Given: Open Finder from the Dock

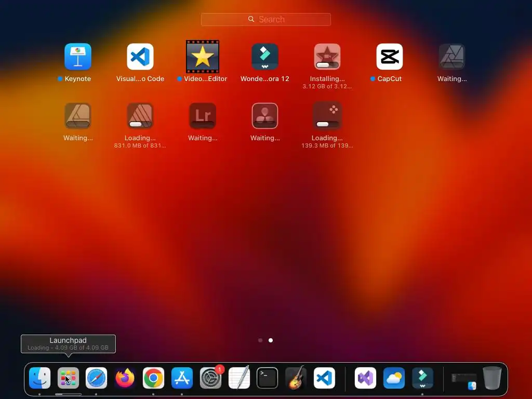Looking at the screenshot, I should tap(39, 378).
